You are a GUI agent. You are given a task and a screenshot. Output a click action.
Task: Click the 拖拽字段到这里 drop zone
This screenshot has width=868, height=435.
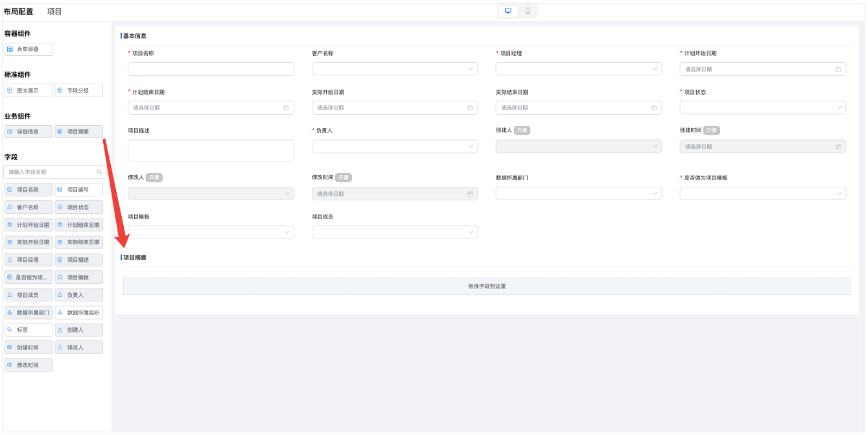click(x=487, y=286)
